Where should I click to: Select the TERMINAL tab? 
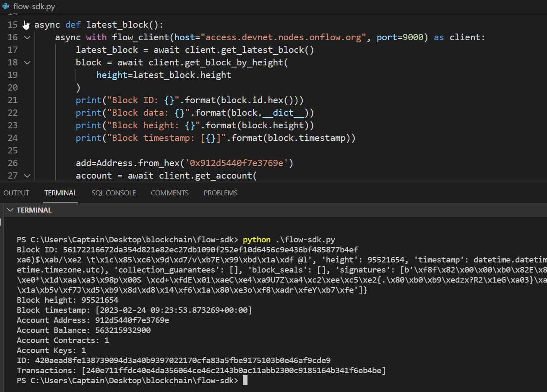[60, 193]
